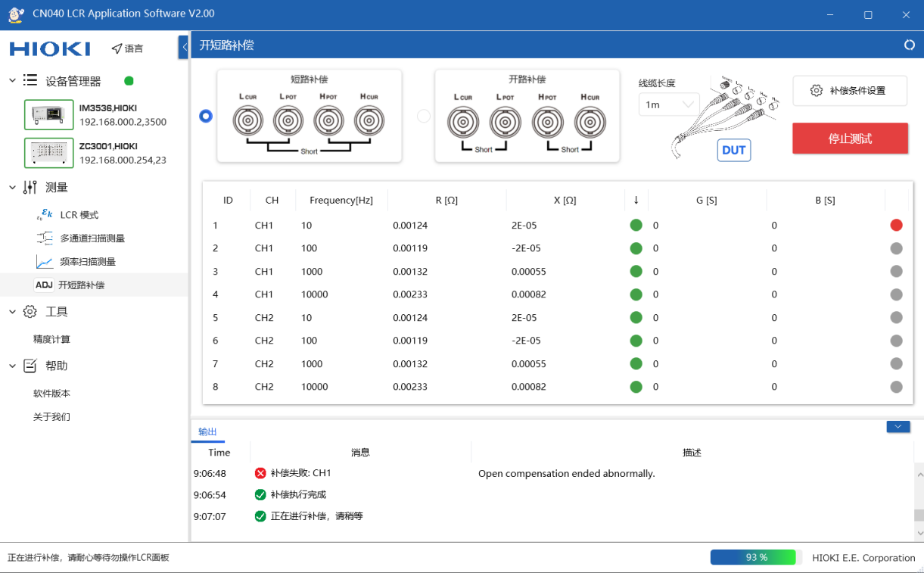Image resolution: width=924 pixels, height=573 pixels.
Task: Maximize the application window
Action: [x=868, y=14]
